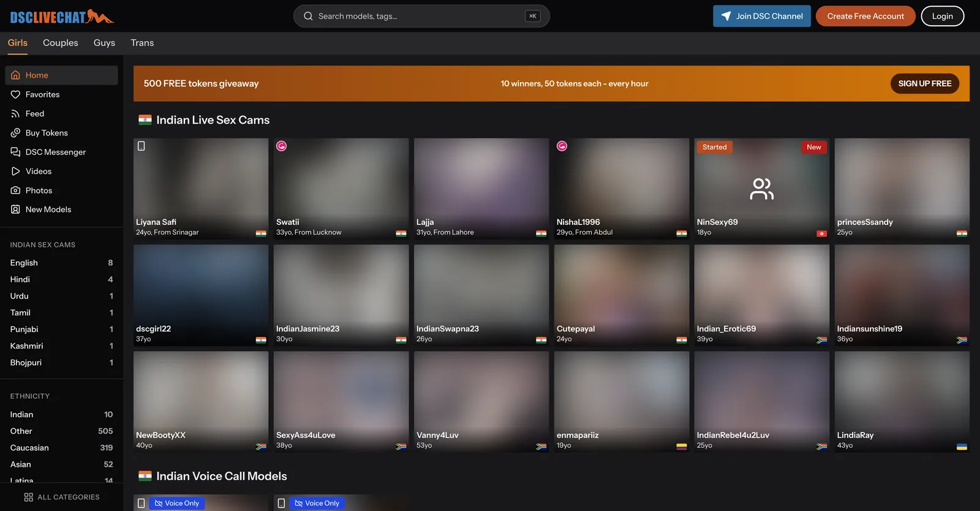Click the search models input field
980x511 pixels.
pos(421,16)
